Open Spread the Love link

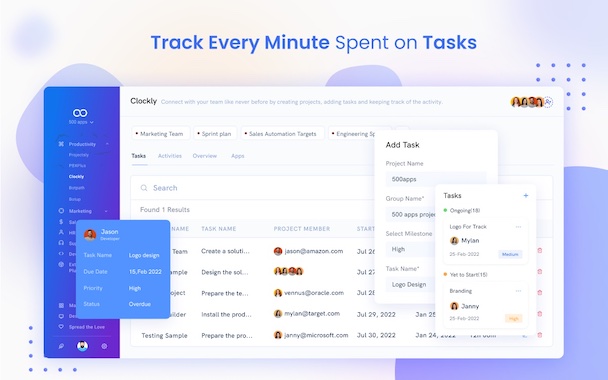point(86,327)
